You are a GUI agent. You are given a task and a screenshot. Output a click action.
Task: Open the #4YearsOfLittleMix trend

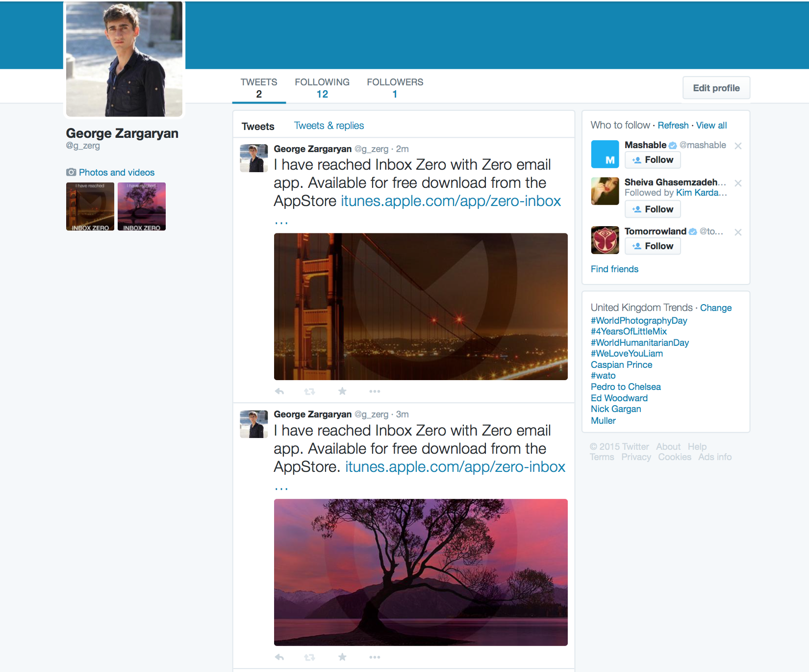[629, 331]
